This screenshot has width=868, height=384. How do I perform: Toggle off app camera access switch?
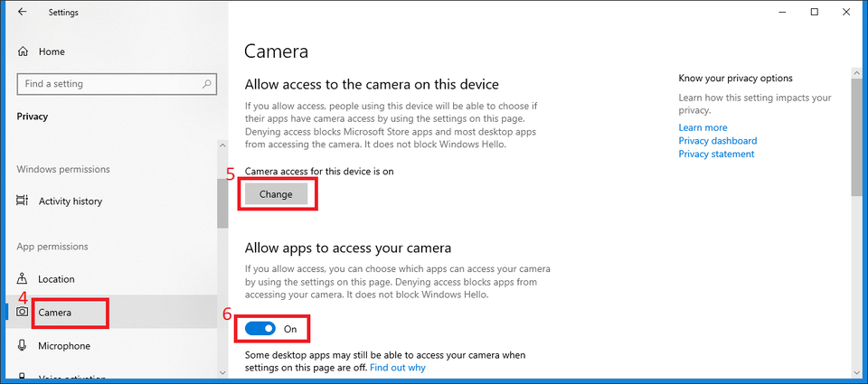(x=260, y=329)
